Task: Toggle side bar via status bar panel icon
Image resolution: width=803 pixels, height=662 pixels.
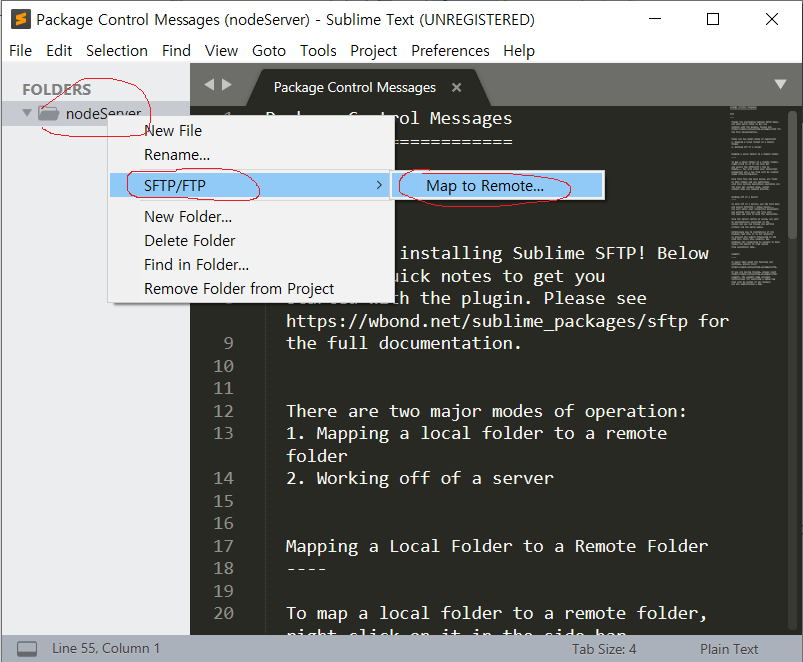Action: tap(27, 649)
